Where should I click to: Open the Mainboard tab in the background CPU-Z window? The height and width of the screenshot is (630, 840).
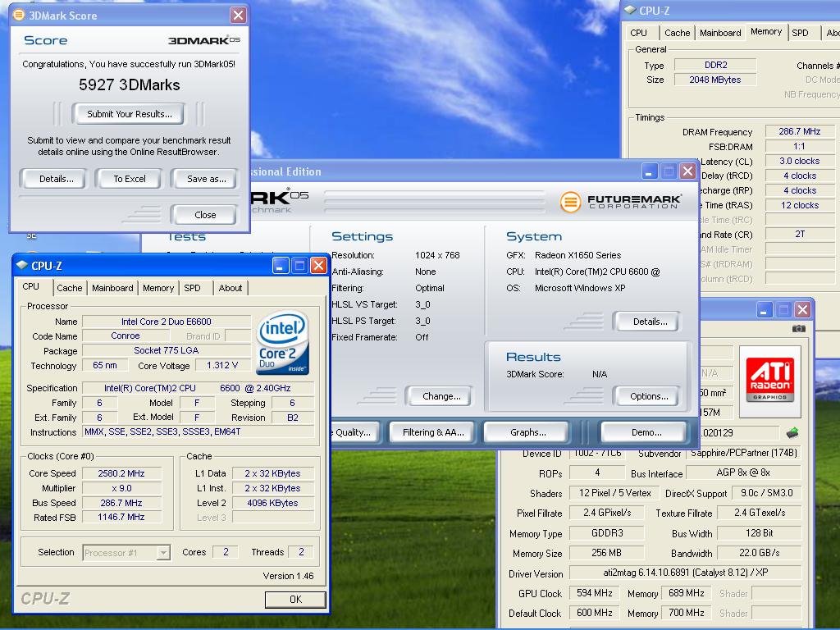coord(720,33)
